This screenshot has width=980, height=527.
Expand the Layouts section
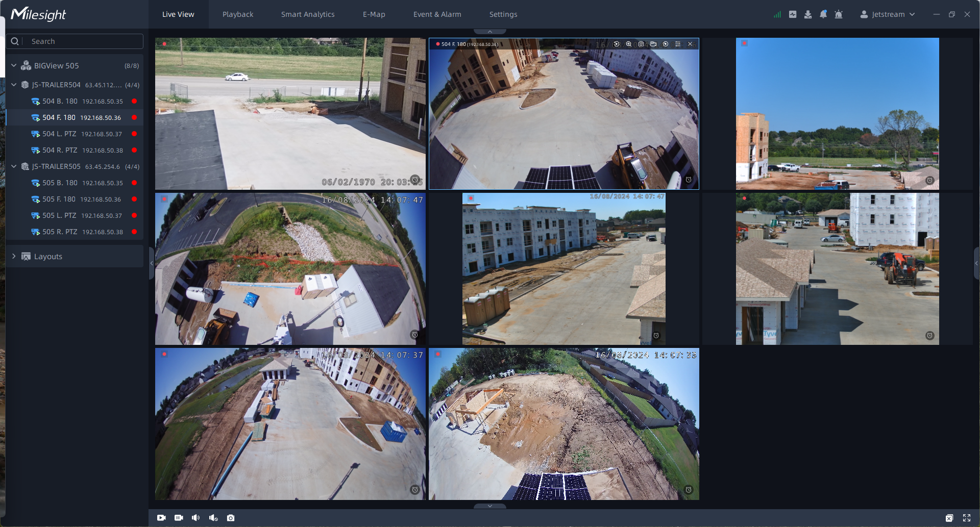(14, 256)
